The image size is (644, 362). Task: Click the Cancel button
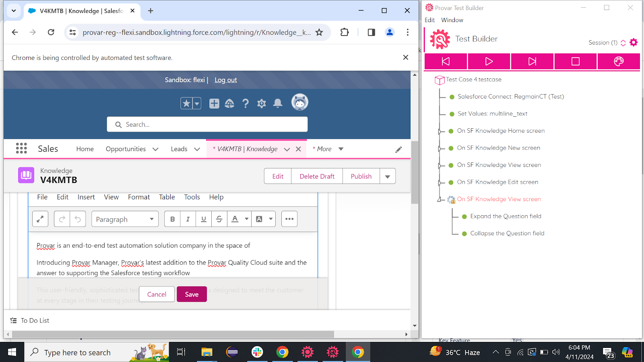point(157,294)
